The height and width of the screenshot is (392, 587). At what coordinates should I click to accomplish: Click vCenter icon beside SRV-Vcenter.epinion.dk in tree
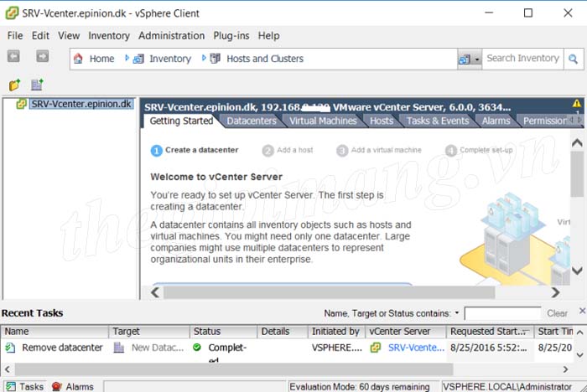[21, 104]
